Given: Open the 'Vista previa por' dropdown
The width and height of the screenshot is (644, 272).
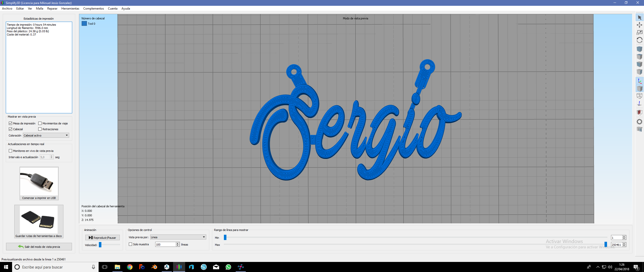Looking at the screenshot, I should (x=178, y=237).
